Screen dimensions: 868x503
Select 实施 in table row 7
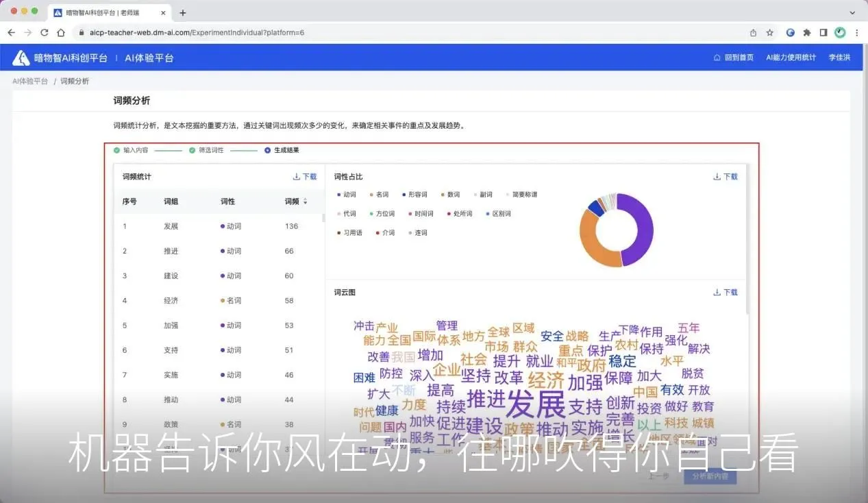pyautogui.click(x=171, y=375)
